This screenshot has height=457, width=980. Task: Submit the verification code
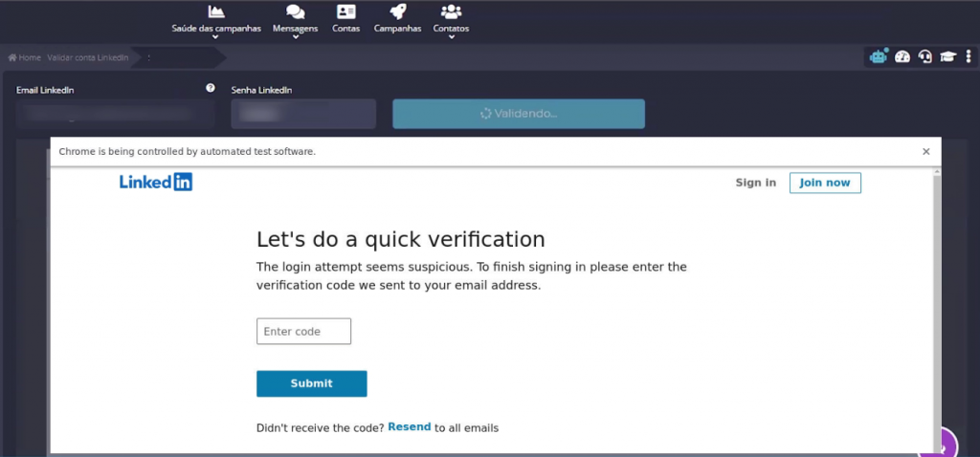pyautogui.click(x=311, y=383)
